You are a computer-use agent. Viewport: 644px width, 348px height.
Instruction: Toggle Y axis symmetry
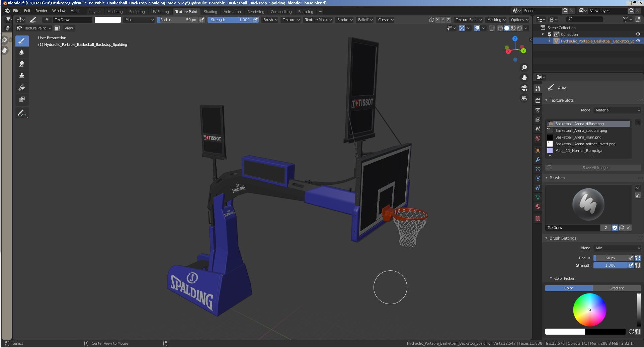[x=443, y=20]
